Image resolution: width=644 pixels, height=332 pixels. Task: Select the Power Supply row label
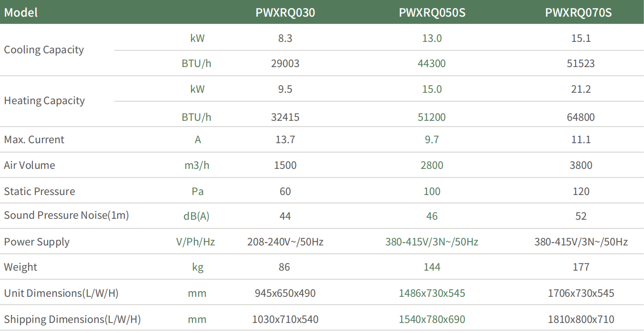pos(37,242)
